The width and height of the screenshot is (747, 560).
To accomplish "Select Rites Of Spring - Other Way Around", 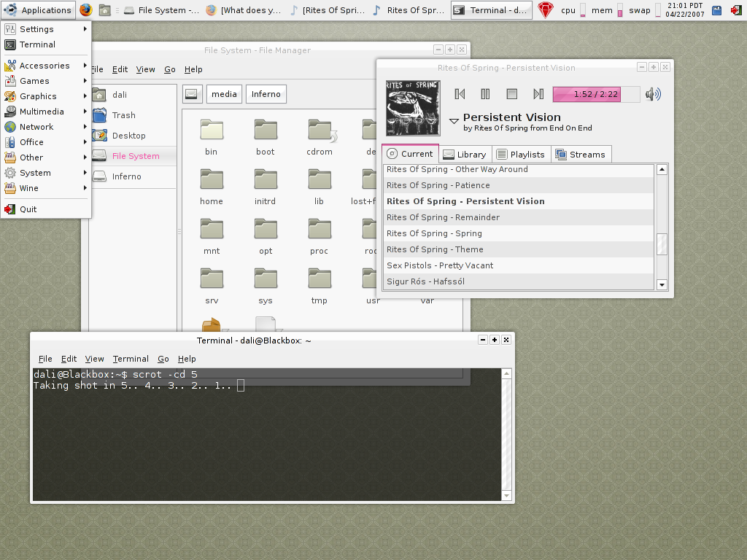I will tap(519, 169).
